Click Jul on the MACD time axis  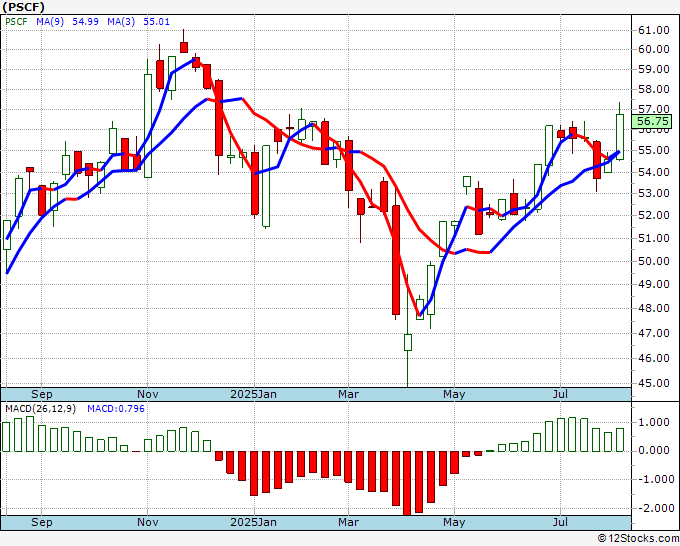point(560,522)
